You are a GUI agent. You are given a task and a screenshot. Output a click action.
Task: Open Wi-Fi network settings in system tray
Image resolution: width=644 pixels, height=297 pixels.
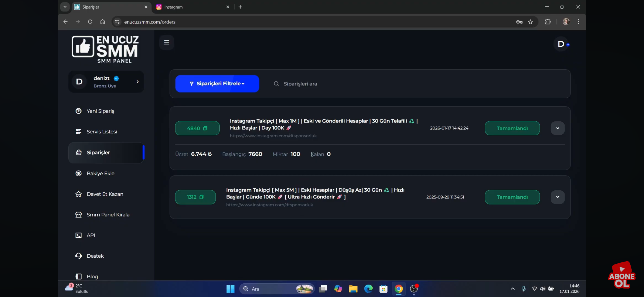pyautogui.click(x=534, y=289)
